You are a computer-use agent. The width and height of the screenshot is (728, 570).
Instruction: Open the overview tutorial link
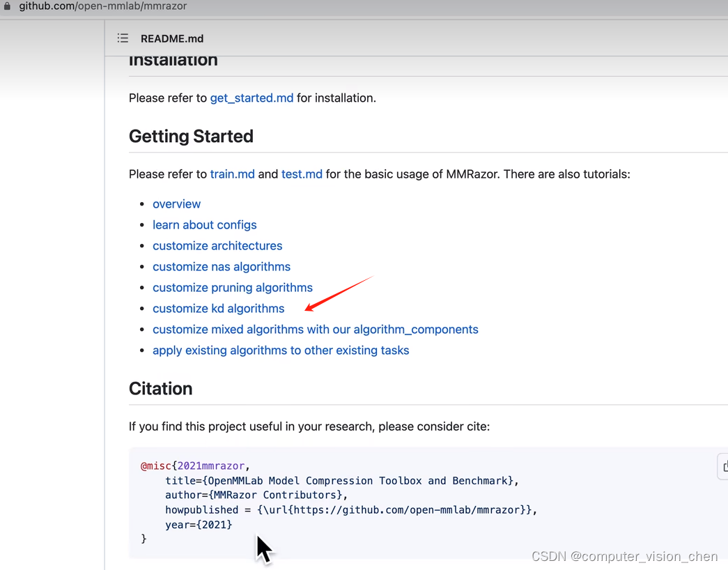click(x=176, y=204)
